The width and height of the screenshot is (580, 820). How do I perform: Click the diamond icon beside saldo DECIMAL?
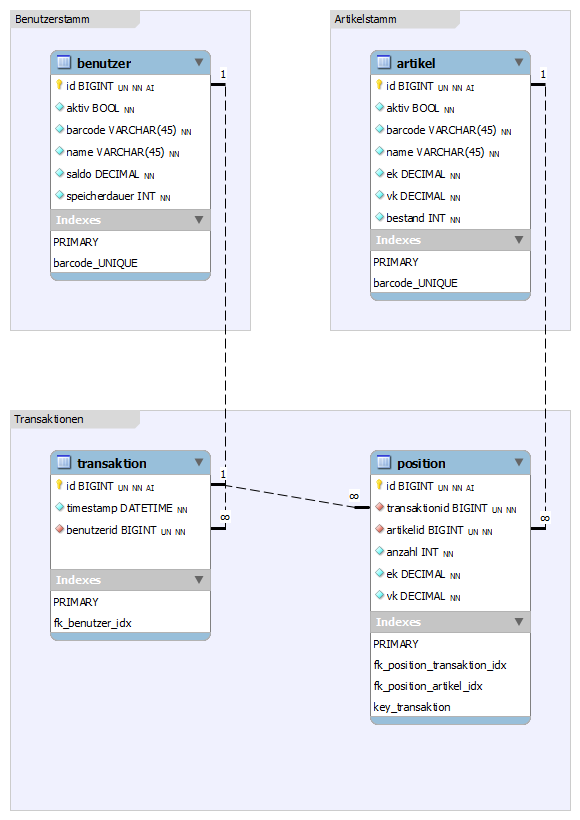click(x=60, y=173)
